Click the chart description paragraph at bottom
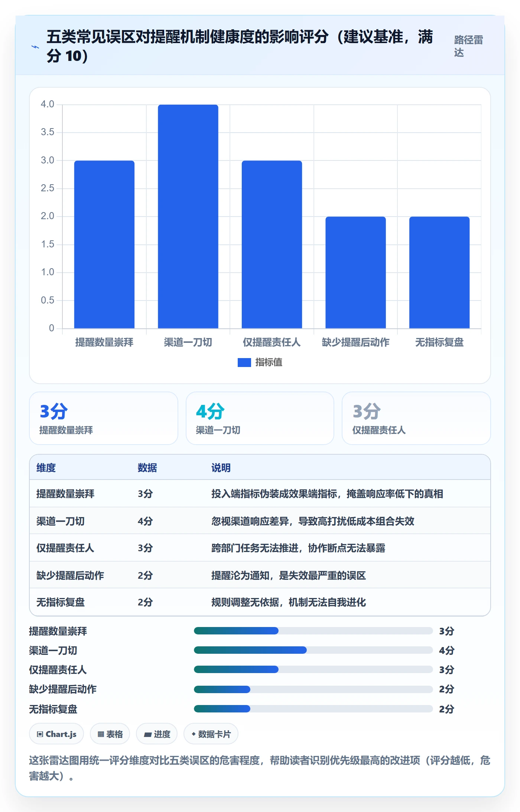 point(260,768)
